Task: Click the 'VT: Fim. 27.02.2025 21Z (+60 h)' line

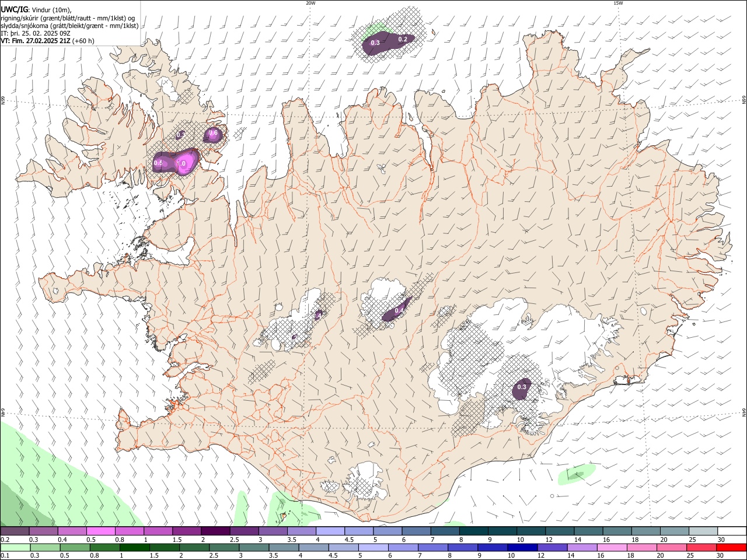Action: pos(47,41)
